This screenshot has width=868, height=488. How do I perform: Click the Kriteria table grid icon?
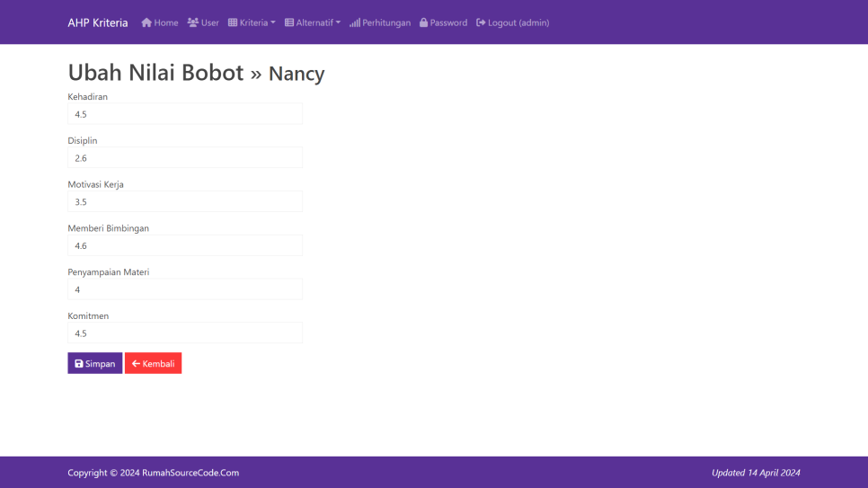[233, 22]
